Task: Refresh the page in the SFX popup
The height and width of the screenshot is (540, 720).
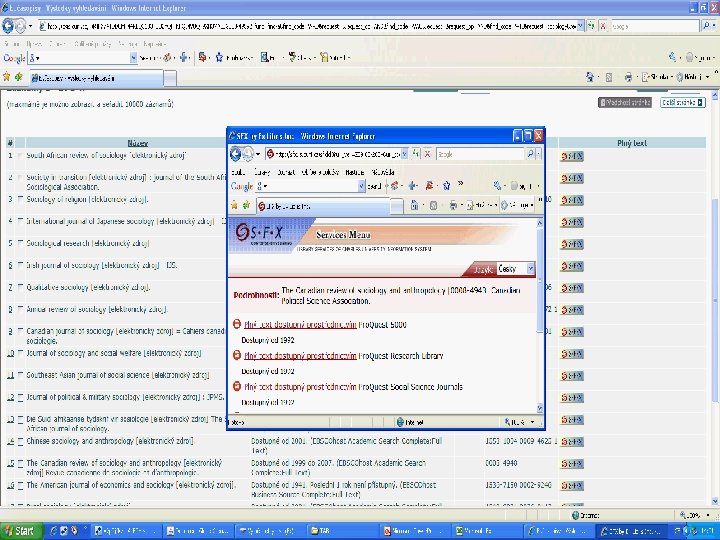Action: point(416,154)
